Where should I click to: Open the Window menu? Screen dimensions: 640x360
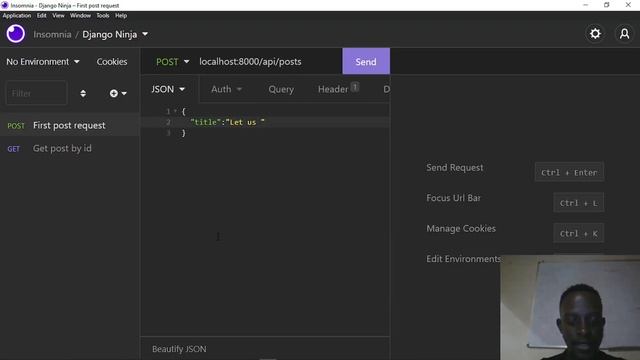[80, 16]
